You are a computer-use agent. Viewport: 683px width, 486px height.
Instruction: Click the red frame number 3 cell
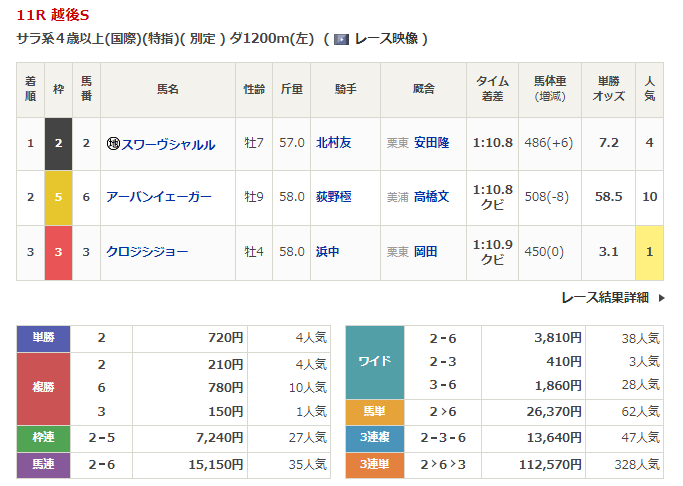tap(58, 251)
